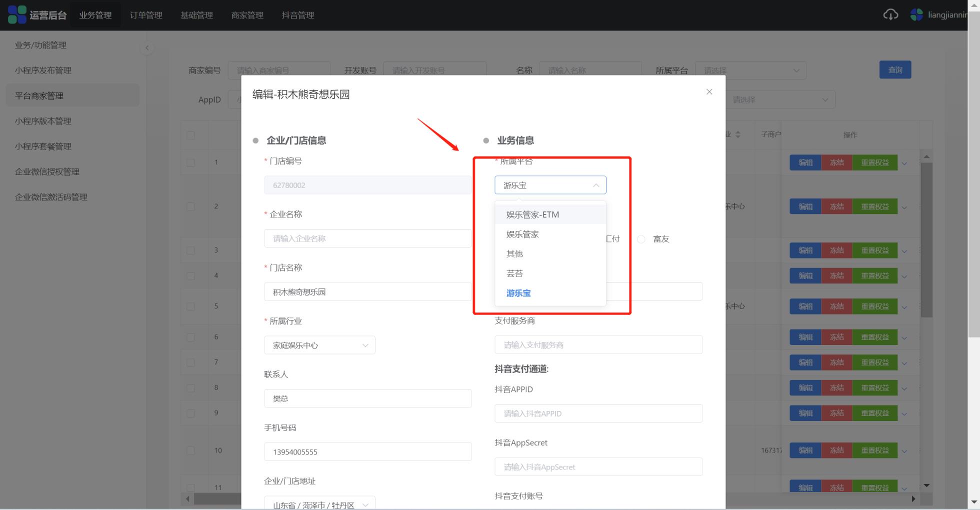Tick checkbox for row 5
980x510 pixels.
(x=191, y=306)
